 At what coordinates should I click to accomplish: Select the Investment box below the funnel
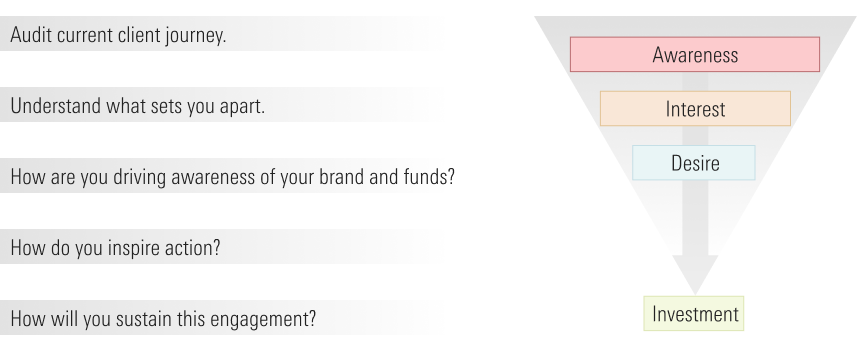[694, 314]
